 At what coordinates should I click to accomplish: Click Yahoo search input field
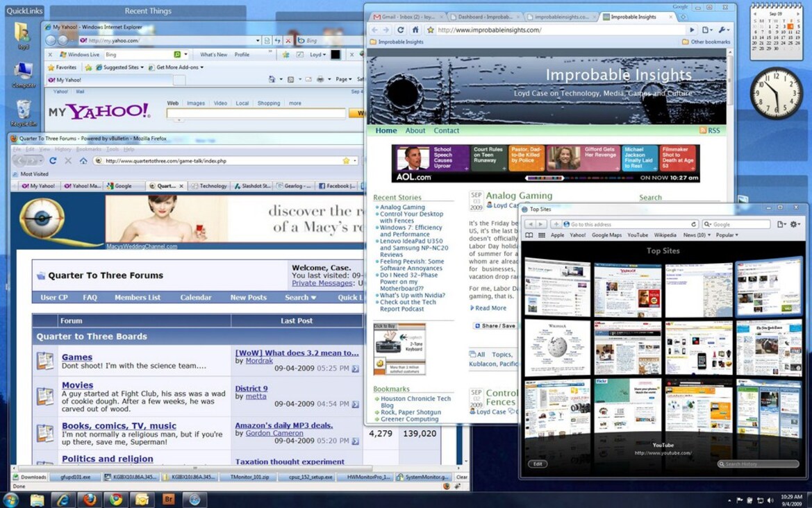256,113
